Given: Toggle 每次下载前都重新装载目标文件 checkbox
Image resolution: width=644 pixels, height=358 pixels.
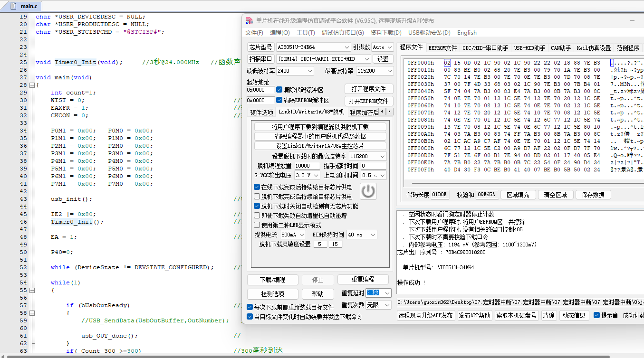Looking at the screenshot, I should coord(250,307).
